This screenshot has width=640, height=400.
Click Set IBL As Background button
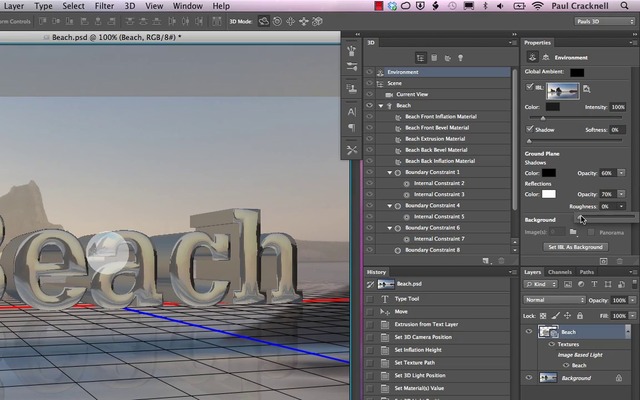coord(575,246)
